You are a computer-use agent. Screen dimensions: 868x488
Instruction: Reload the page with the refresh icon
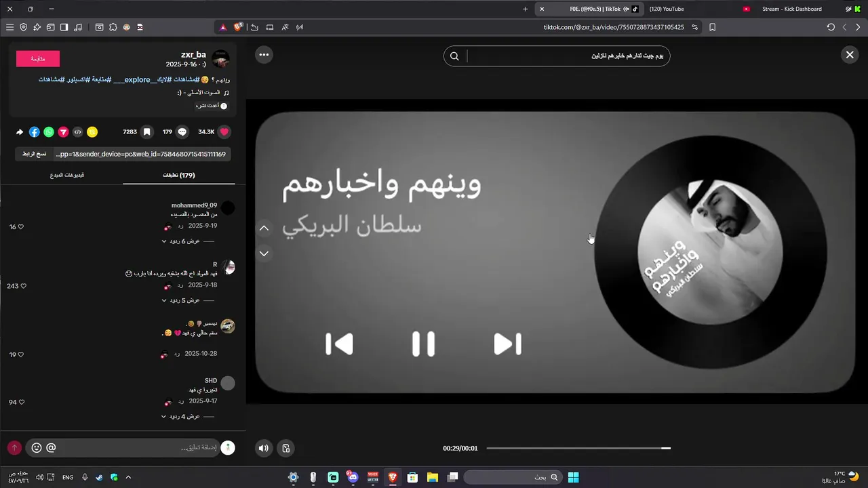831,27
